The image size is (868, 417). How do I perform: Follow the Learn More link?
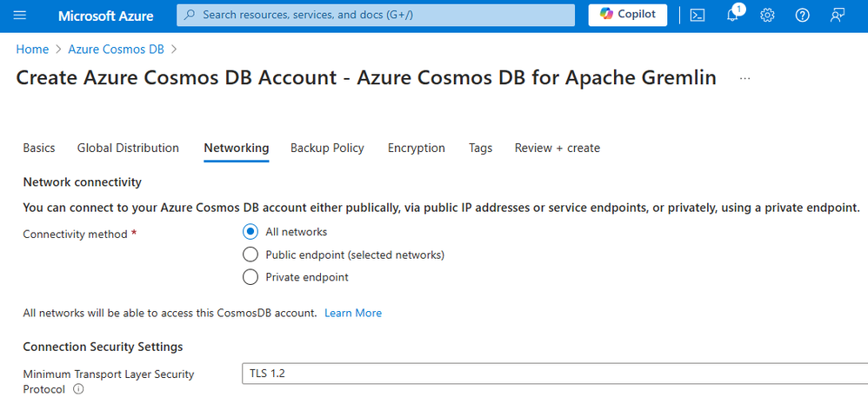353,313
